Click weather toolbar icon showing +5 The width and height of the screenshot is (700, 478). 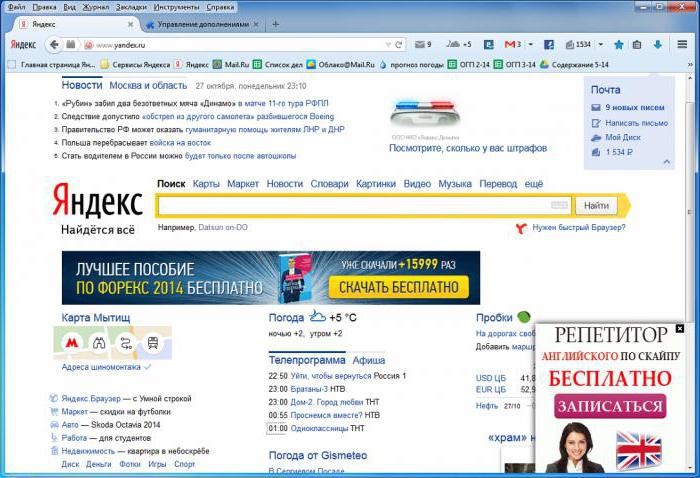coord(458,44)
